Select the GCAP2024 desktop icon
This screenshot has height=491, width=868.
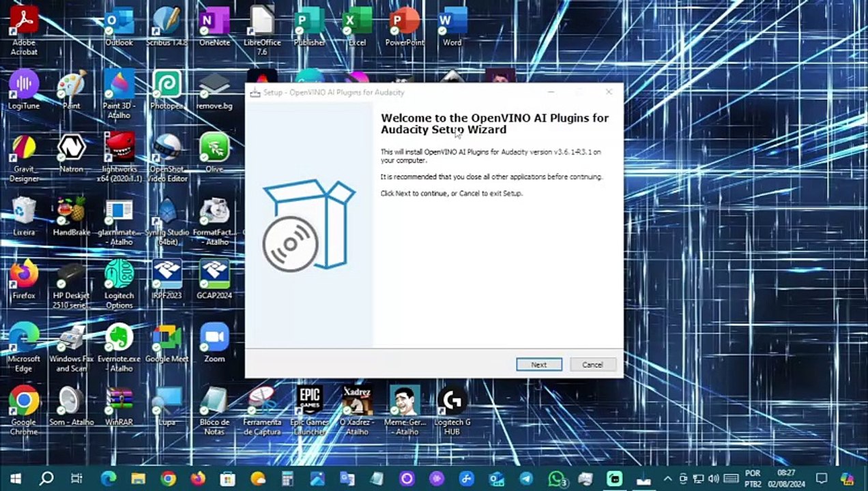(214, 280)
